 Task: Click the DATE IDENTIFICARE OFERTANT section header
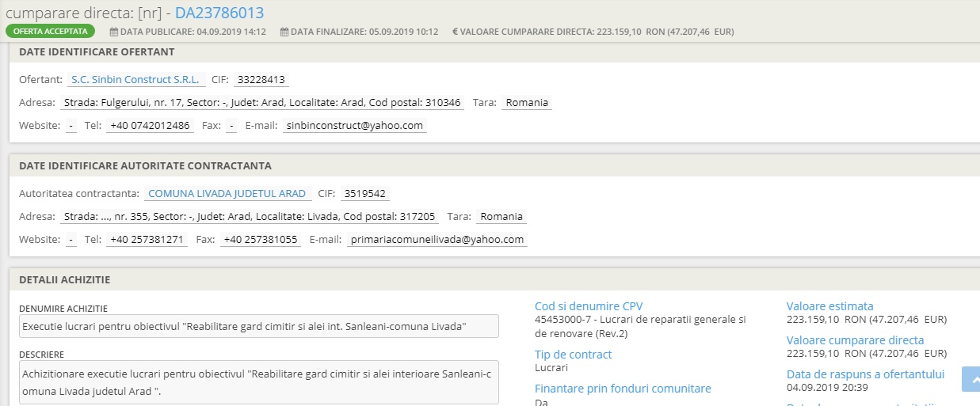click(97, 52)
